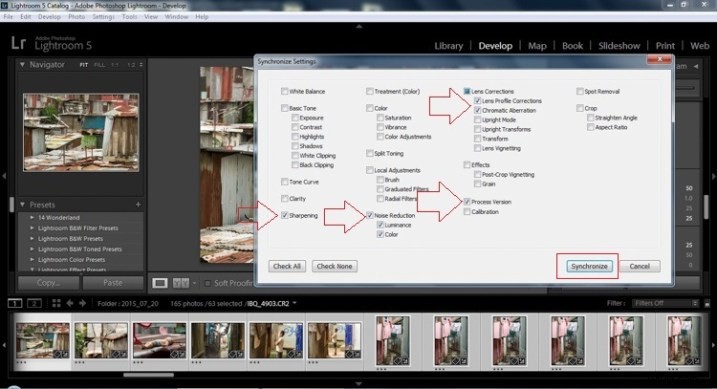Viewport: 717px width, 389px height.
Task: Select the red boat filmstrip thumbnail
Action: (159, 340)
